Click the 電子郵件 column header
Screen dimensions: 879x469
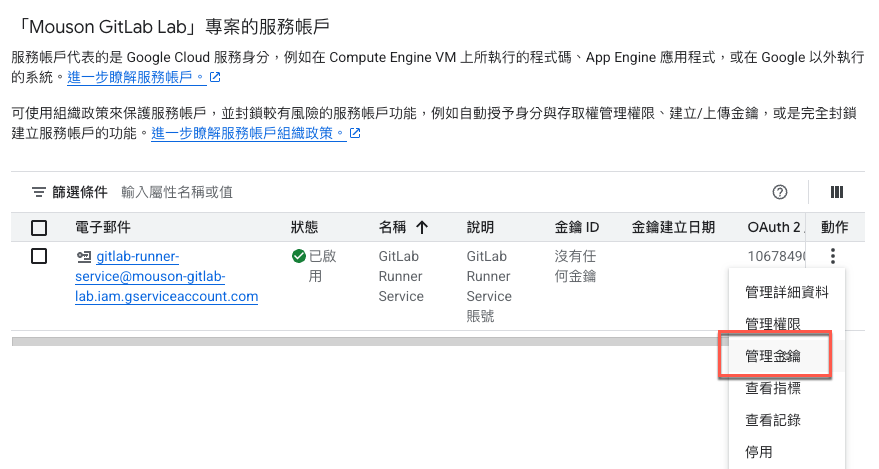(103, 227)
